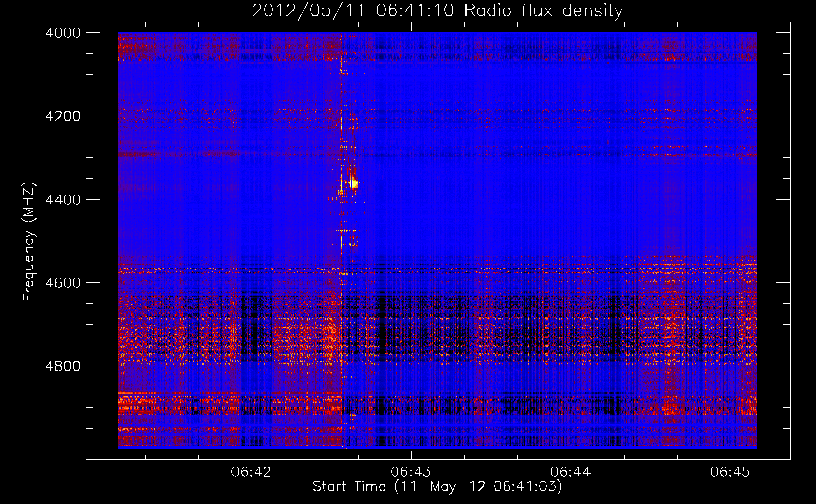816x504 pixels.
Task: Click the '06:43' time axis label
Action: pos(411,472)
